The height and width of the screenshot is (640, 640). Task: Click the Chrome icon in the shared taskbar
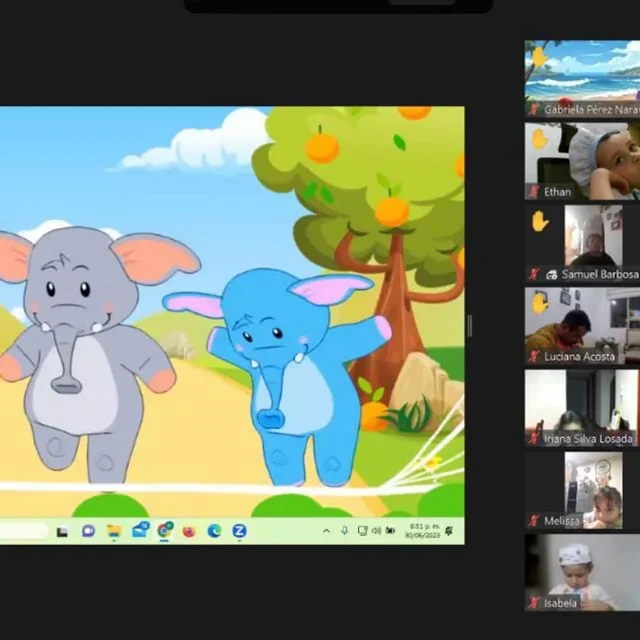164,531
